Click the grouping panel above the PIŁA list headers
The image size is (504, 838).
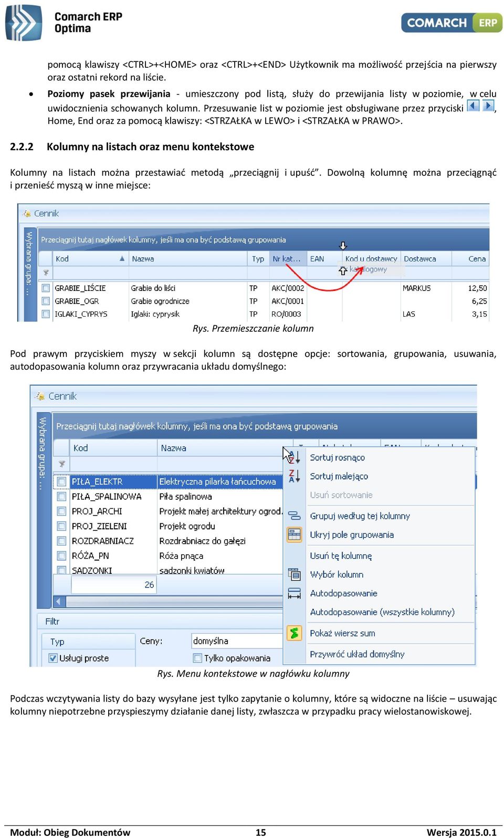(264, 426)
